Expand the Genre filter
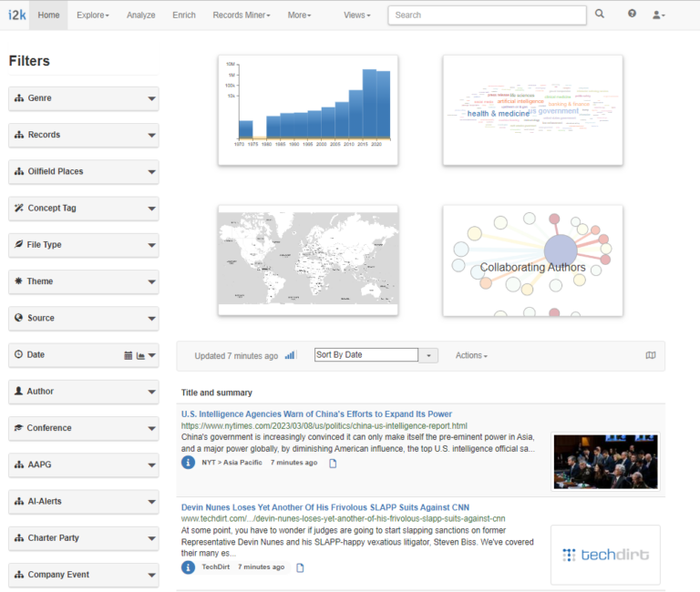 point(83,98)
